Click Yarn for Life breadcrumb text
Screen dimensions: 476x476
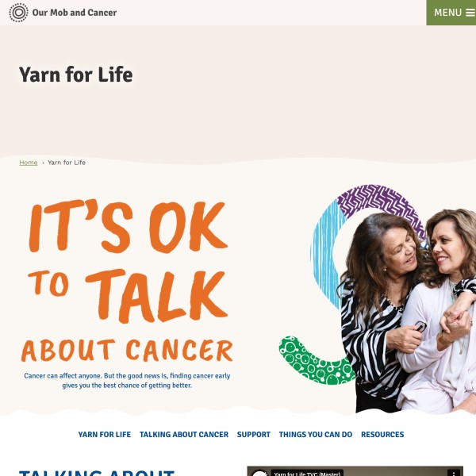pos(67,163)
